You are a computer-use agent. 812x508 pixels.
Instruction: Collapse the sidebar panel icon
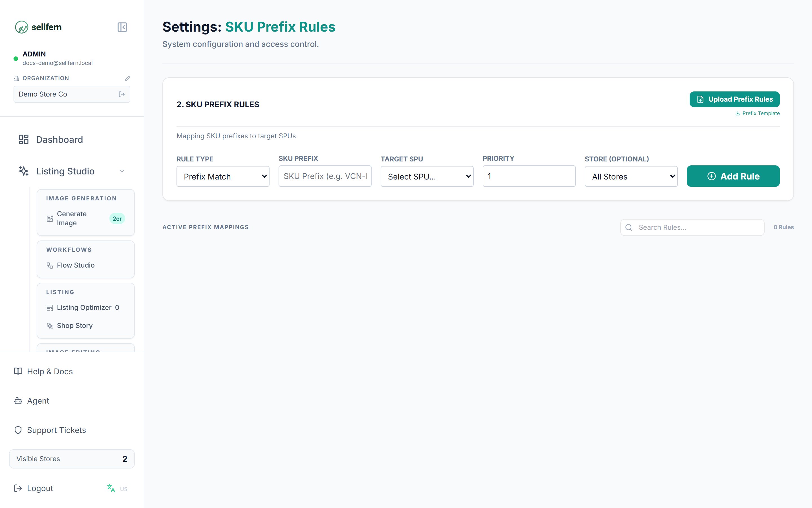(122, 27)
